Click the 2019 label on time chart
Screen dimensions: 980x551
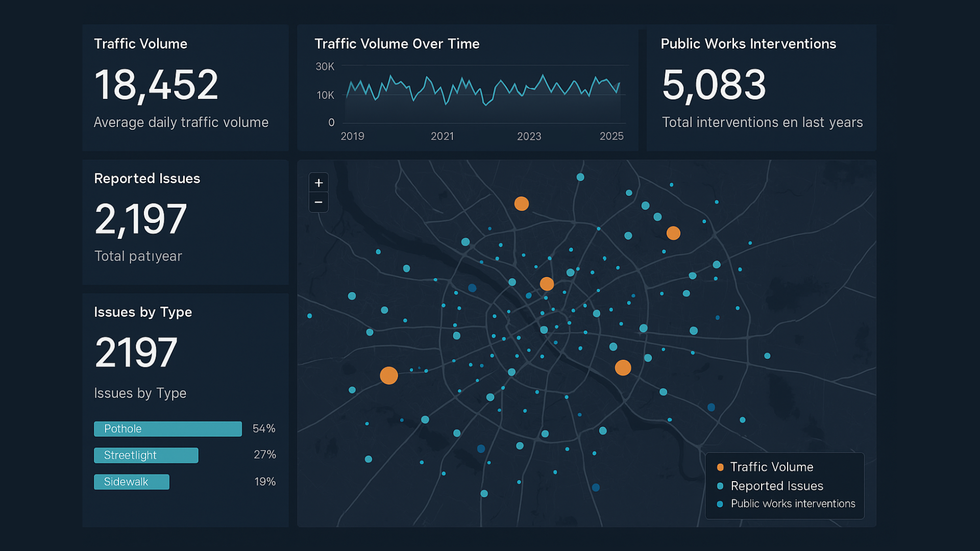[x=352, y=136]
